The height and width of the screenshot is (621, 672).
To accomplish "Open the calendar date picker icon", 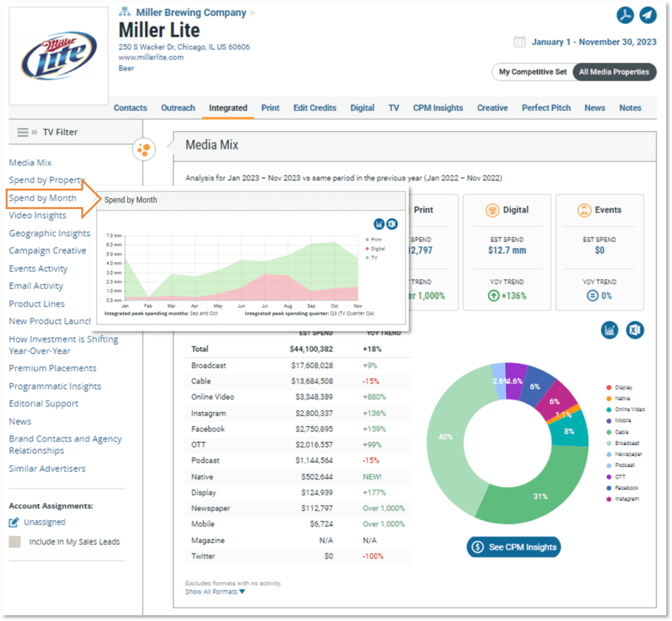I will tap(519, 42).
